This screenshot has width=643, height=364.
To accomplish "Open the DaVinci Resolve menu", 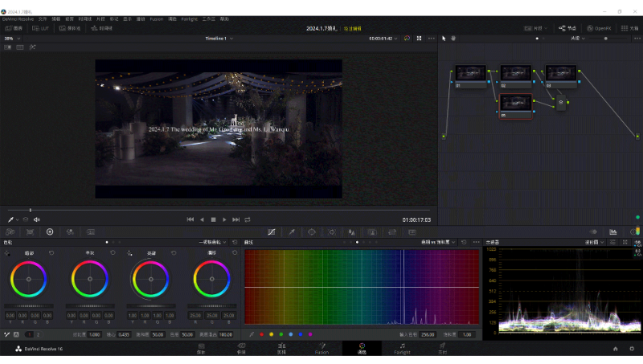I will (18, 18).
